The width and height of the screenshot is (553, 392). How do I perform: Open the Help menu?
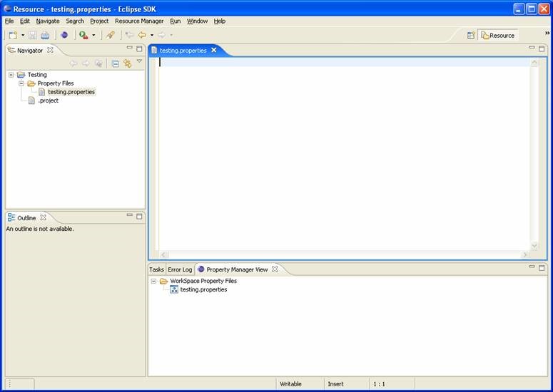(219, 21)
